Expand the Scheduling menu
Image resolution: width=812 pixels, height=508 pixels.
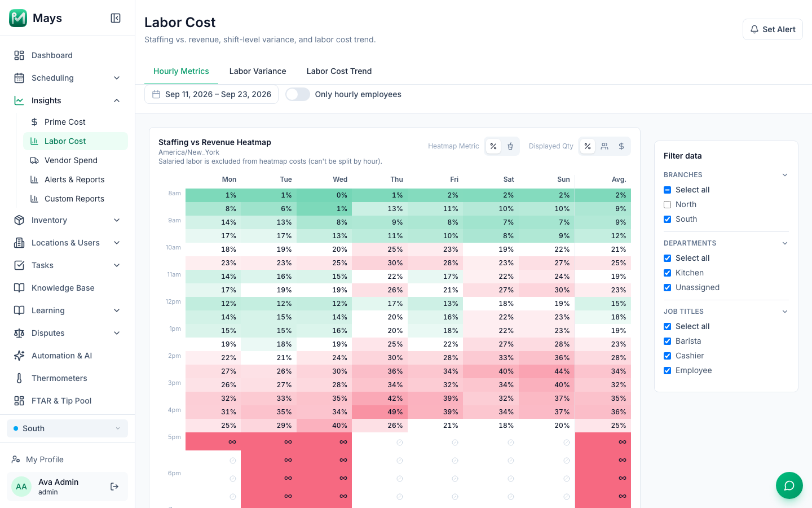pyautogui.click(x=67, y=78)
